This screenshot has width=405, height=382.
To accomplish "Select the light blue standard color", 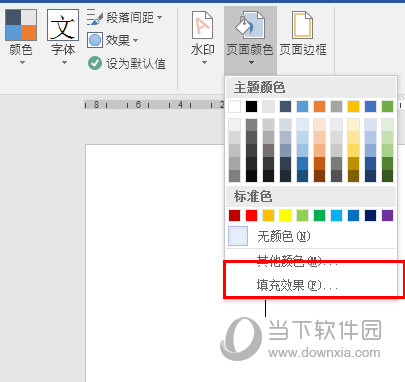I will [x=336, y=215].
